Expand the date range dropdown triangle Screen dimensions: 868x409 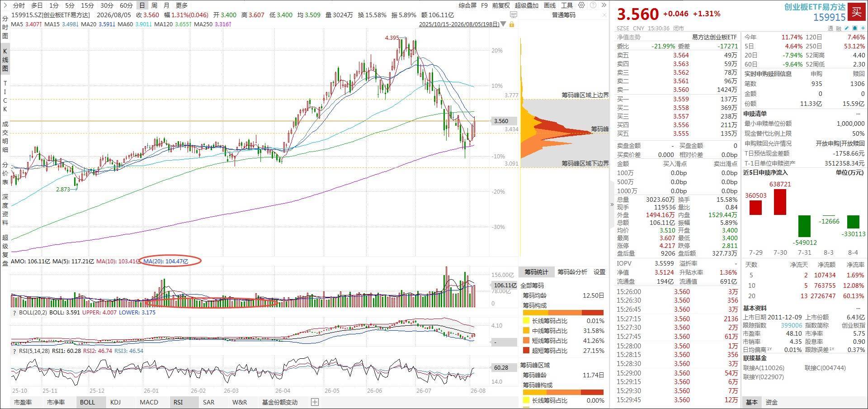coord(503,24)
